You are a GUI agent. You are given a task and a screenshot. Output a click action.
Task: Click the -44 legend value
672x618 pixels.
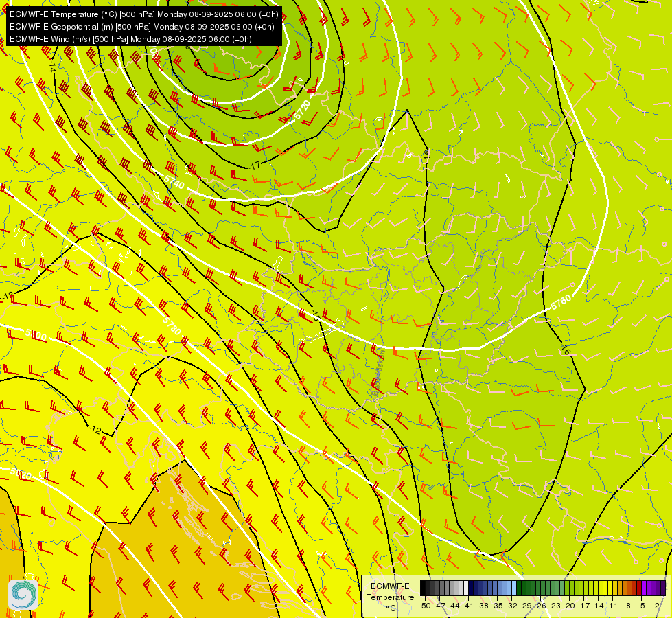[454, 606]
